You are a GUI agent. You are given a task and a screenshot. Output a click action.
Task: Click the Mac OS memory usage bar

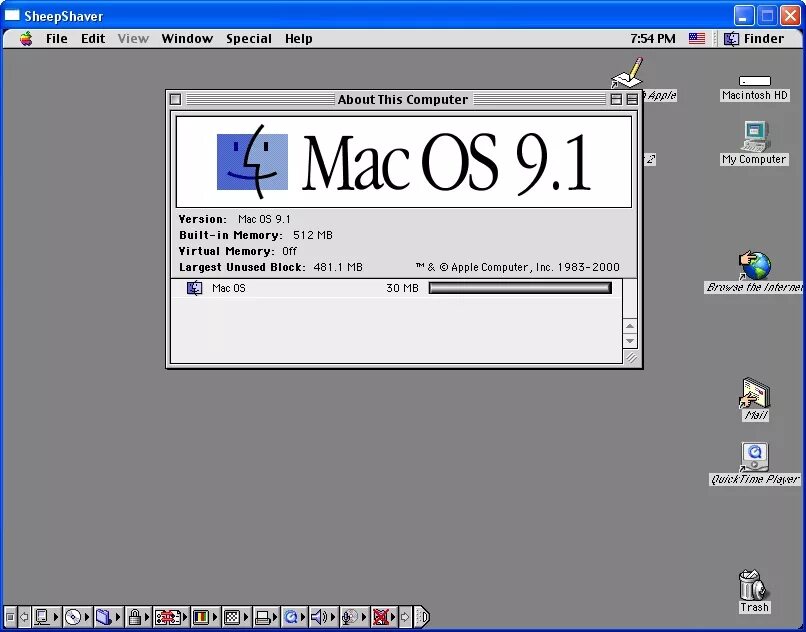click(520, 288)
